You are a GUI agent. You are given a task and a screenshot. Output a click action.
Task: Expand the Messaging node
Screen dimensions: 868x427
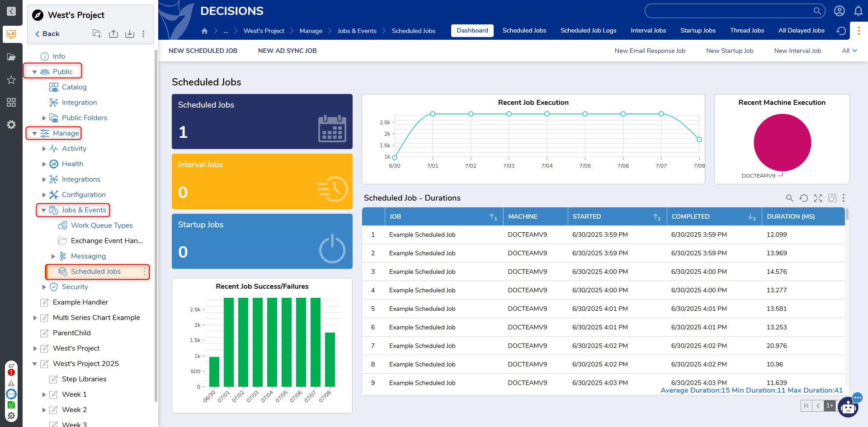(x=53, y=256)
